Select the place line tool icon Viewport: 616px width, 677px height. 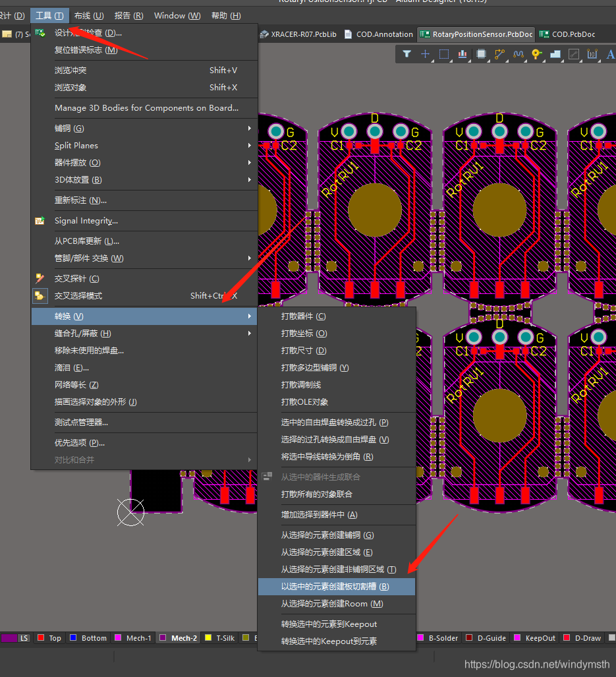click(574, 54)
